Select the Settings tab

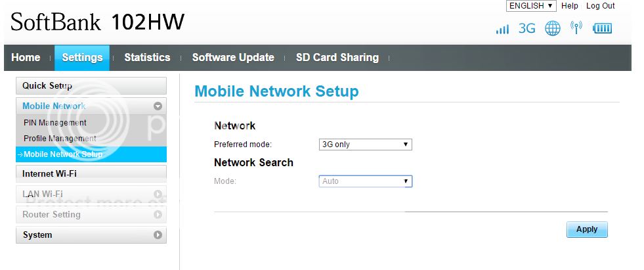(82, 58)
